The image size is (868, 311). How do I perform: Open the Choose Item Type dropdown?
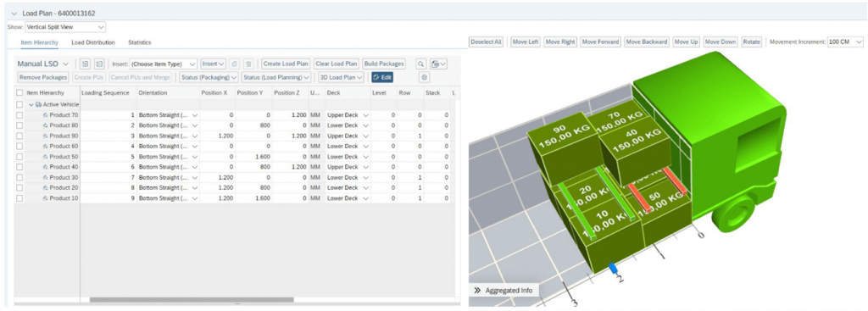(x=163, y=64)
